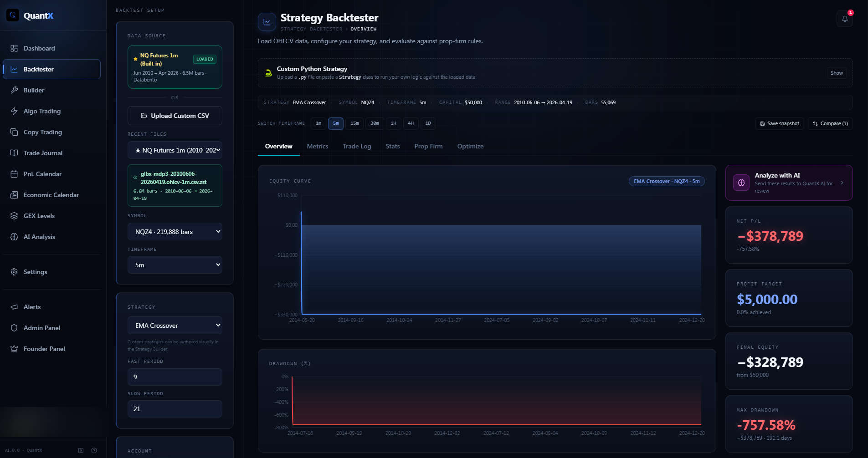Open Economic Calendar
This screenshot has height=458, width=868.
pos(51,195)
